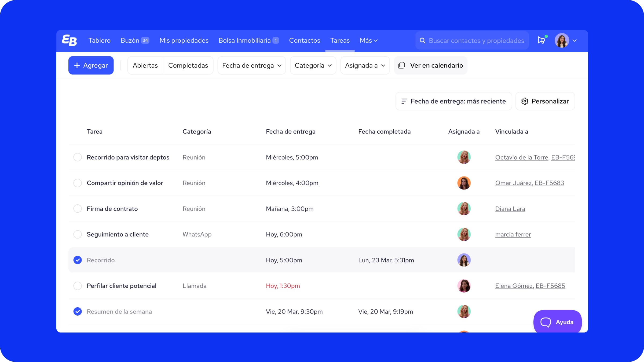Image resolution: width=644 pixels, height=362 pixels.
Task: Click the gear icon in Personalizar
Action: [525, 101]
